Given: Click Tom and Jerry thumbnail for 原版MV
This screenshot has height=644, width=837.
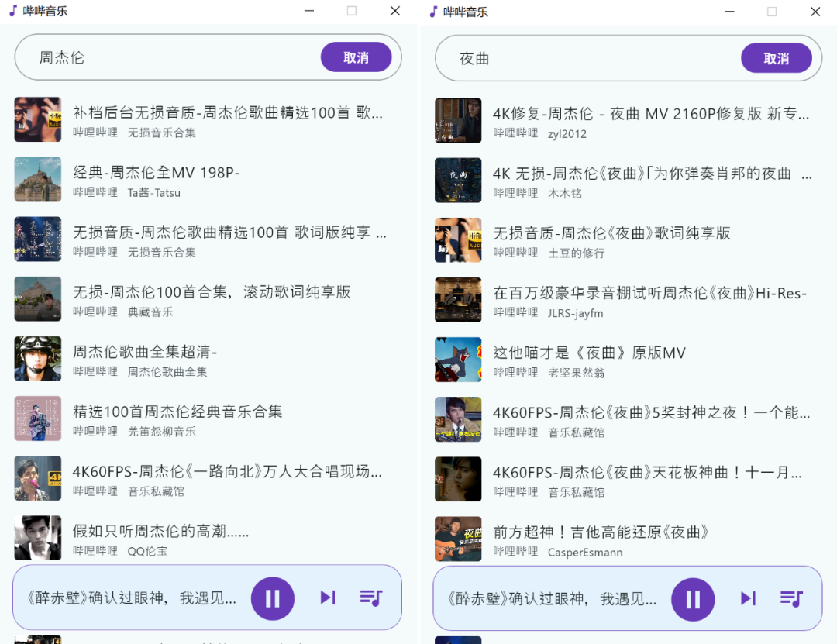Looking at the screenshot, I should pos(458,360).
